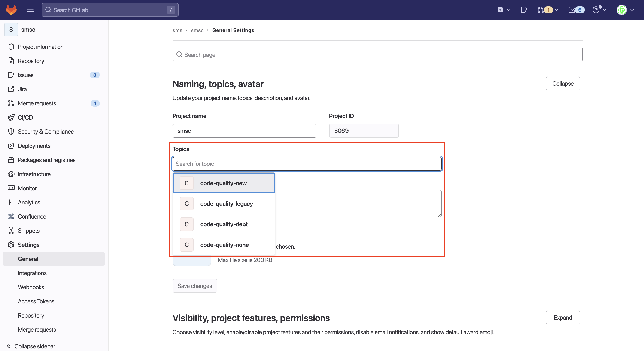Click the Snippets scissors icon

[x=11, y=230]
